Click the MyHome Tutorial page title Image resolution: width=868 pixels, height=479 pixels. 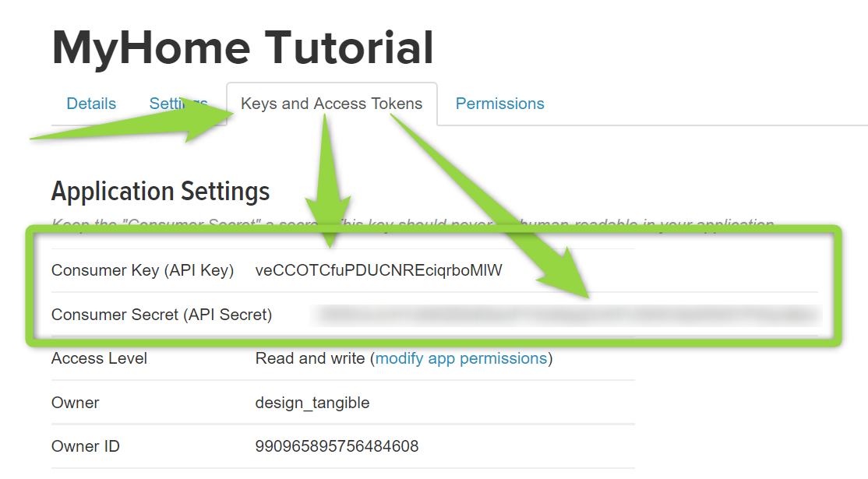242,48
